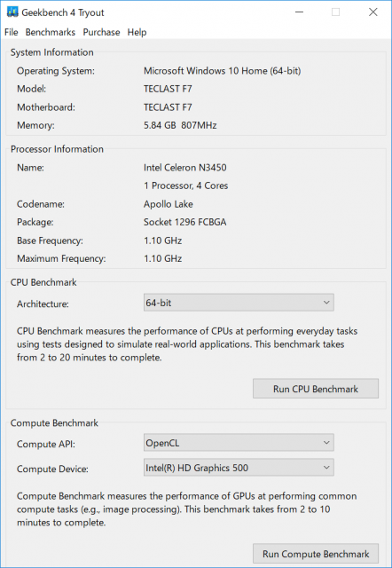Click the Geekbench app icon in title bar
This screenshot has width=392, height=568.
click(12, 12)
